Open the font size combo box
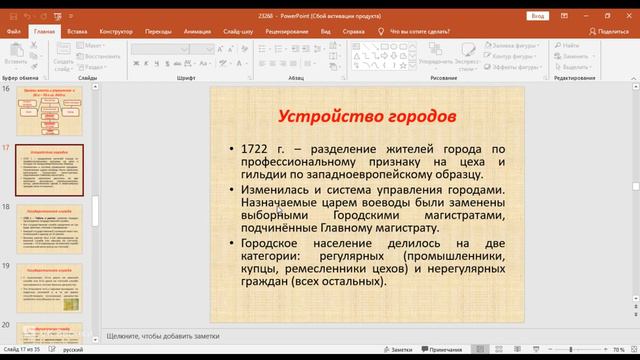This screenshot has height=360, width=640. tap(202, 49)
